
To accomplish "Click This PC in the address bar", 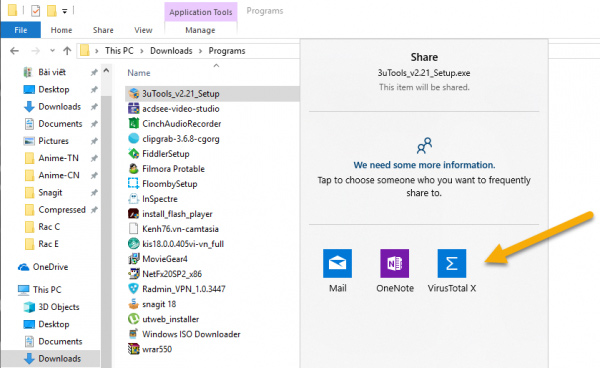I will [x=119, y=50].
